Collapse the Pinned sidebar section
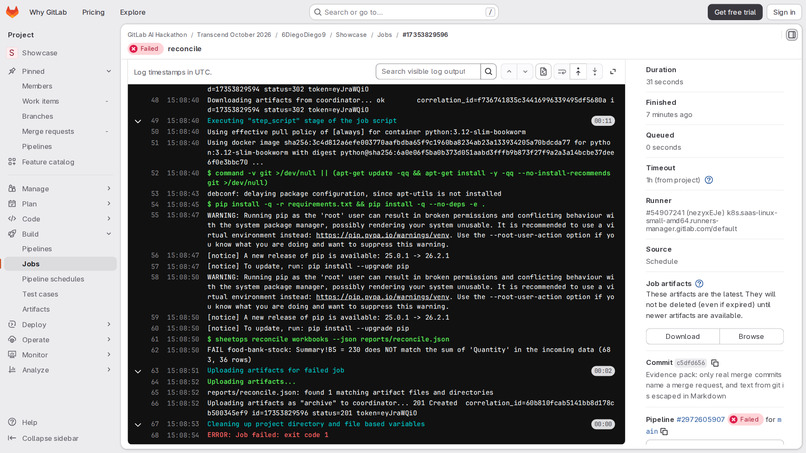 click(59, 71)
